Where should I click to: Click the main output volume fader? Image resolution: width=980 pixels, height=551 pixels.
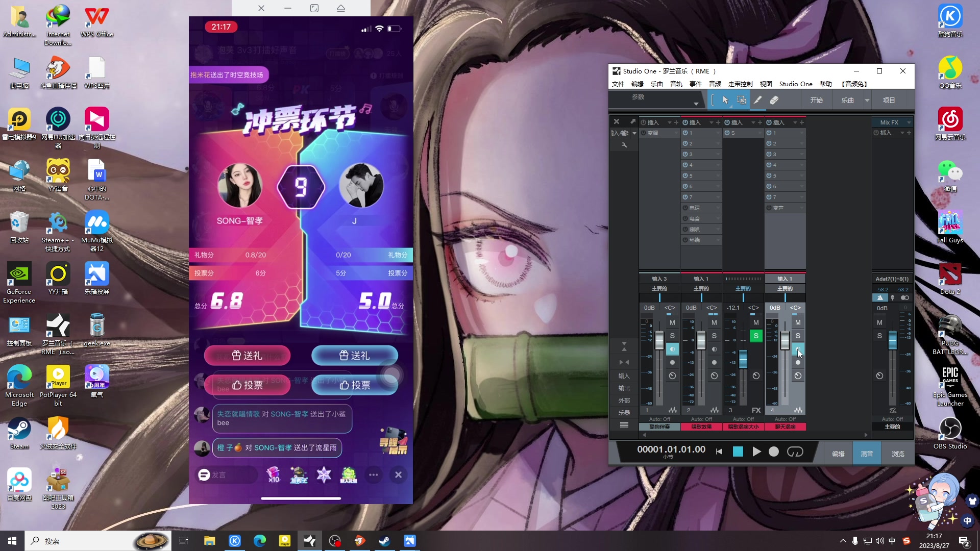(892, 340)
